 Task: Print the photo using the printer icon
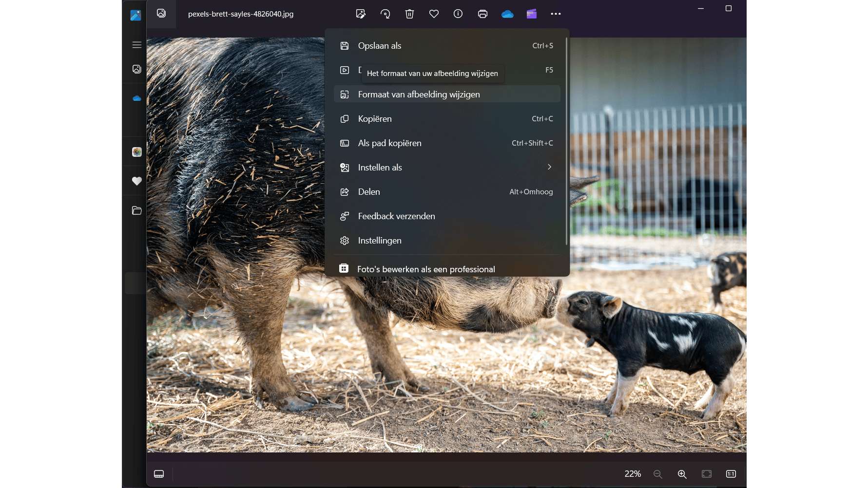point(482,14)
